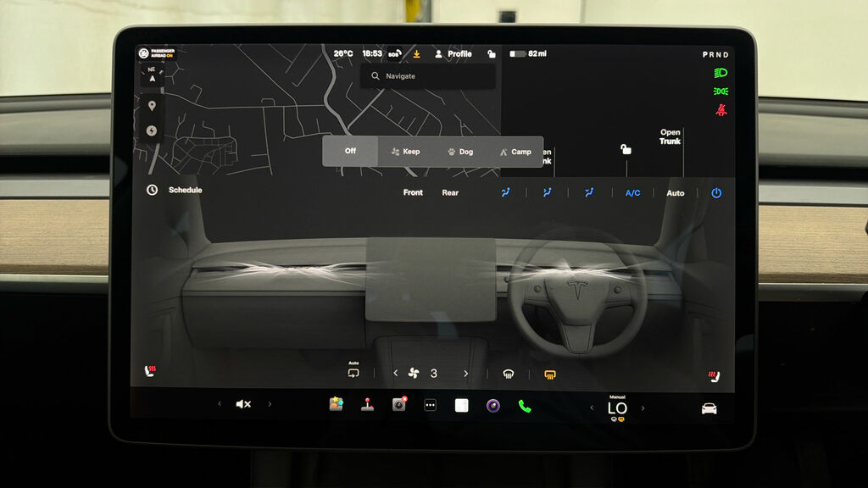Turn off climate with power icon
Viewport: 868px width, 488px height.
click(716, 193)
